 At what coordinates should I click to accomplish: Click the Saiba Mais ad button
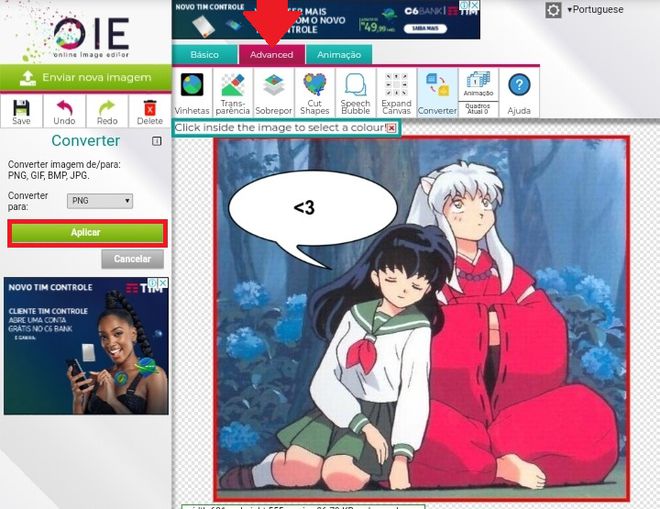(426, 29)
